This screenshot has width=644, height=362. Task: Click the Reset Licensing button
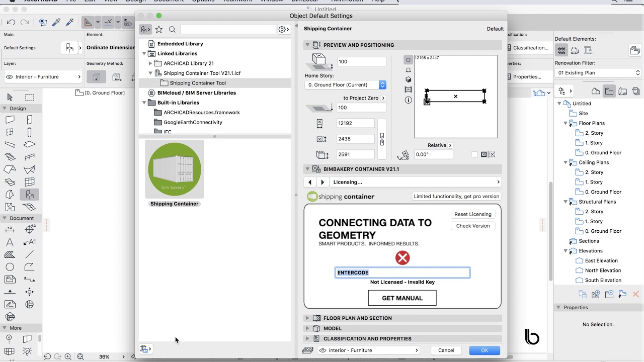pos(473,214)
